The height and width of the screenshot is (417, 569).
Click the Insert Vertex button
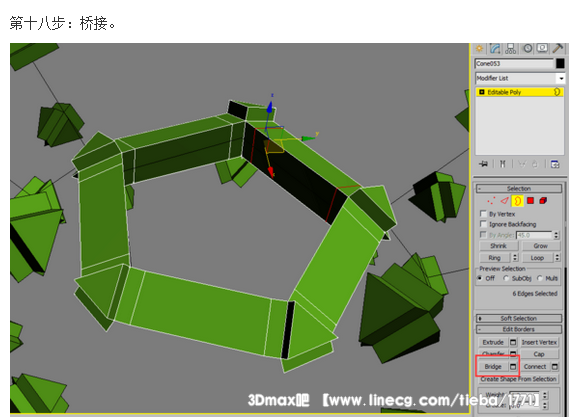(539, 342)
